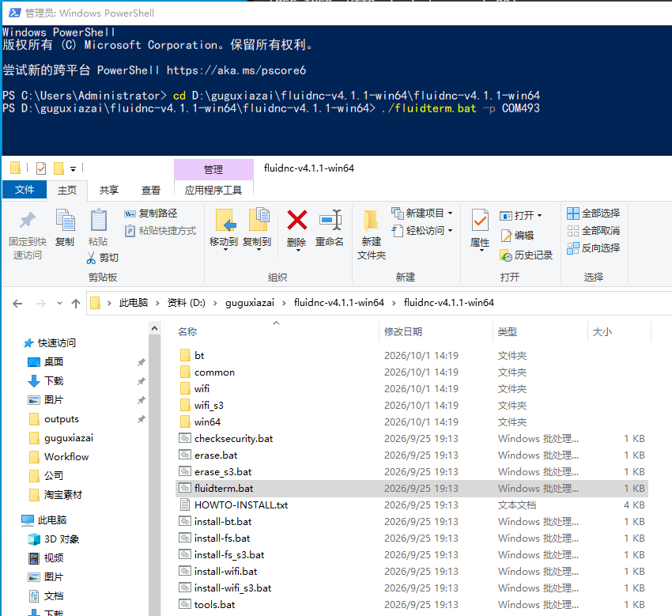Click Select all in ribbon
The width and height of the screenshot is (672, 616).
[x=594, y=213]
